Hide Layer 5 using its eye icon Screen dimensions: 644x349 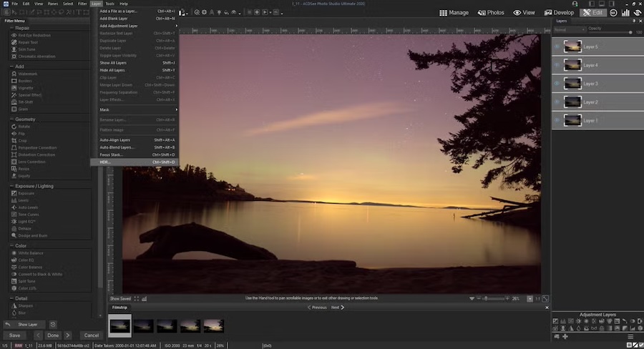pyautogui.click(x=557, y=46)
